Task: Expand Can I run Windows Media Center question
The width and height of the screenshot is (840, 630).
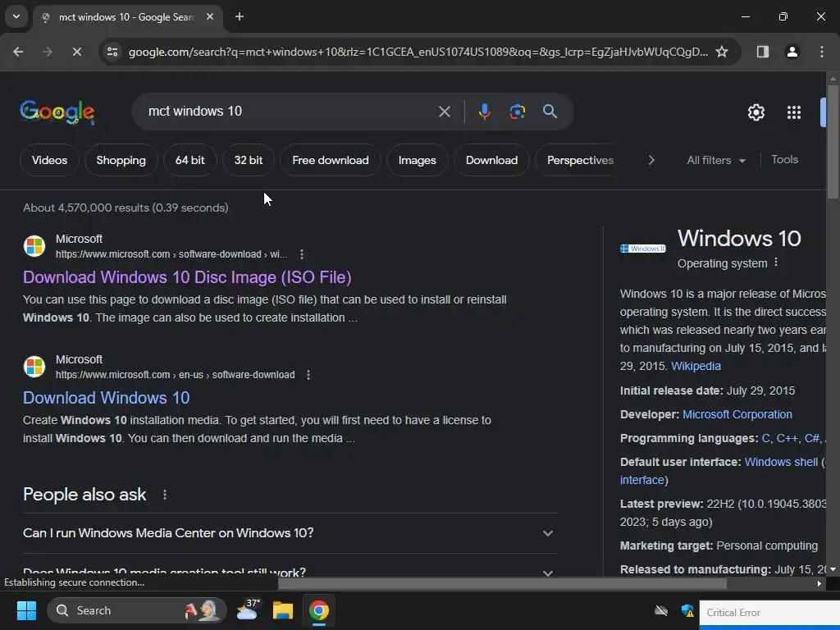Action: coord(290,533)
